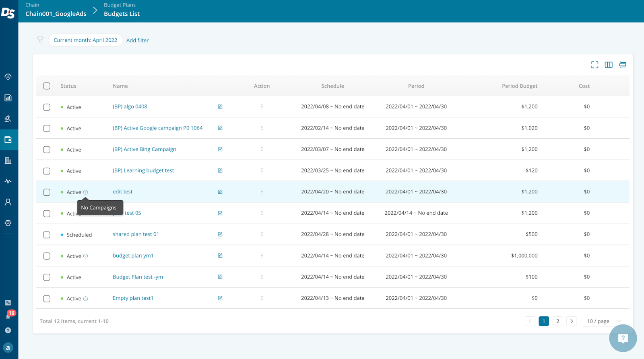Click info icon beside Empty plan test1 status

coord(85,299)
